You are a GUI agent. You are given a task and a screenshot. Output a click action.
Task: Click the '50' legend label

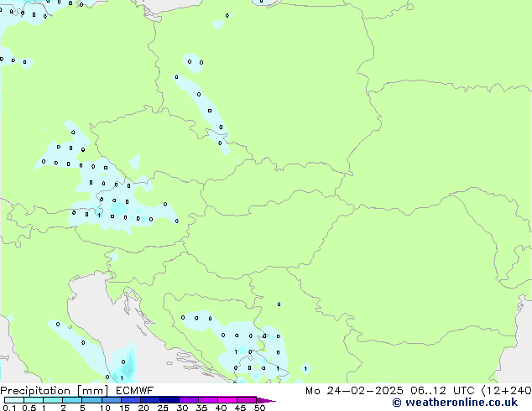click(260, 408)
